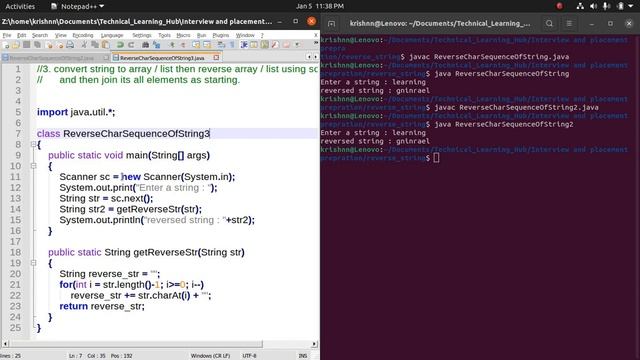Open the Plugins menu

pyautogui.click(x=220, y=36)
